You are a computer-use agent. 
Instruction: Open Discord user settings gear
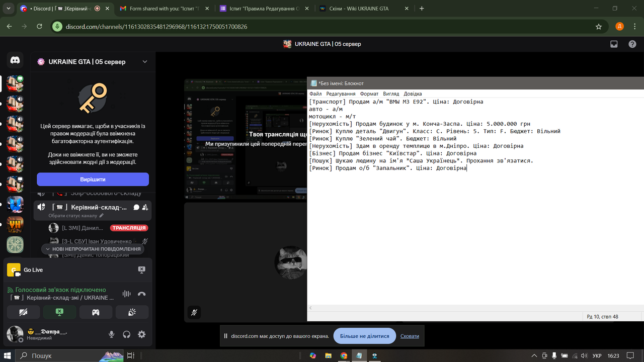[142, 334]
